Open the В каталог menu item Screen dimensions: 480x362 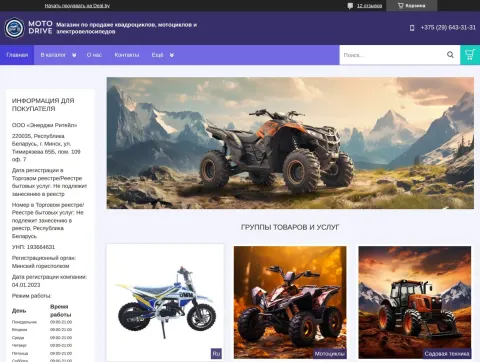[x=53, y=55]
